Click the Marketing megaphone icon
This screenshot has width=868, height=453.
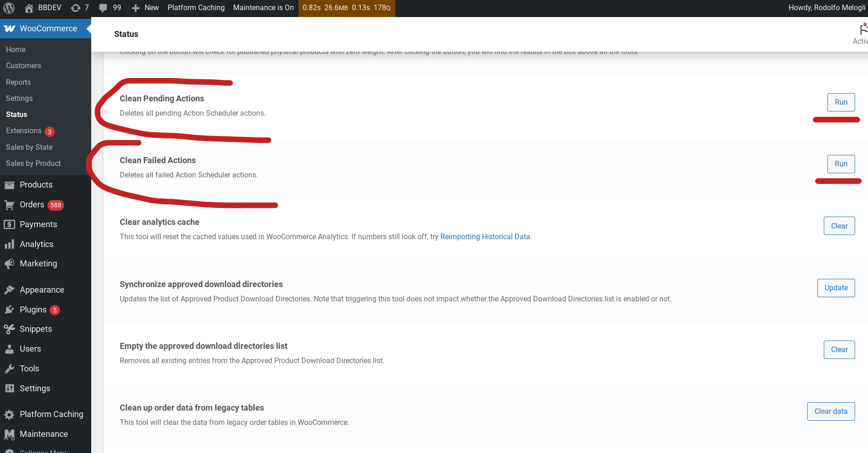coord(10,263)
